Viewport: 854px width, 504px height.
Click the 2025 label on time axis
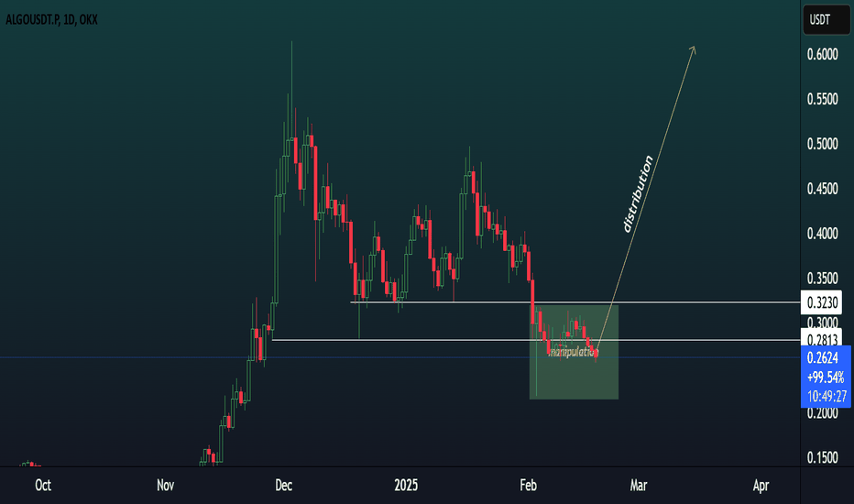pos(406,485)
